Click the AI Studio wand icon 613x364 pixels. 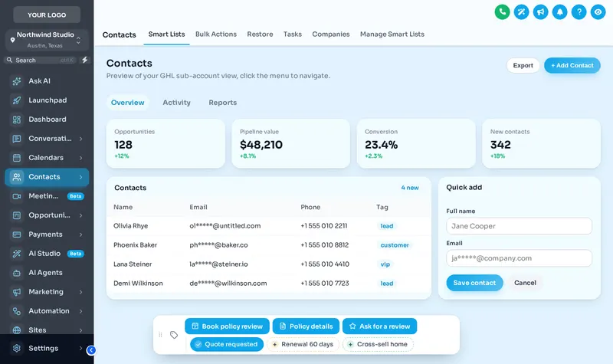(17, 254)
